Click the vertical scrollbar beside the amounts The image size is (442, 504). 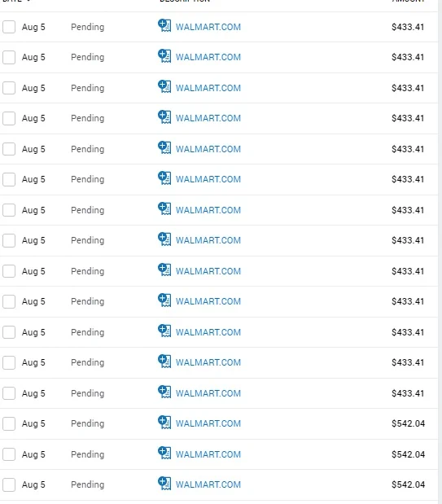(x=440, y=252)
